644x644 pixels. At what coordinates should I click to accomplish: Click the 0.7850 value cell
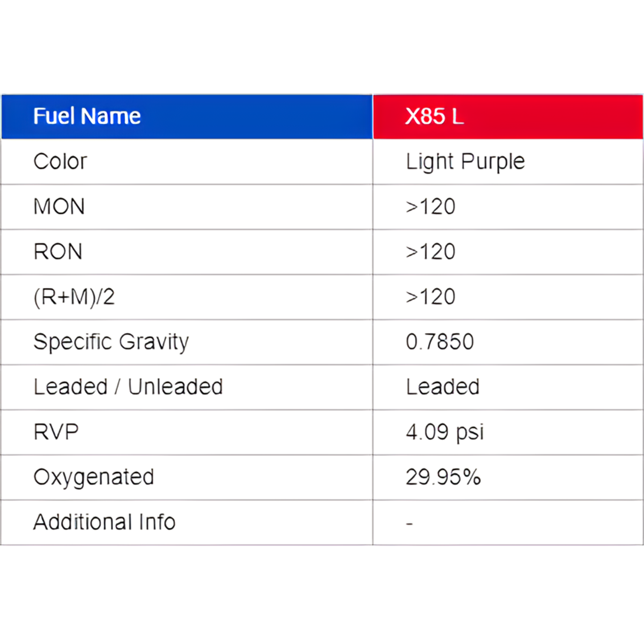[x=440, y=342]
